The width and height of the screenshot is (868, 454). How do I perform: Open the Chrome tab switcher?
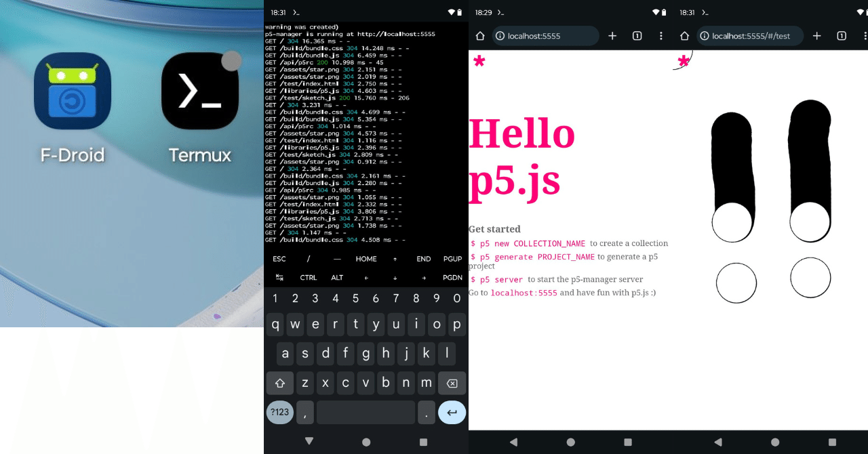point(637,36)
